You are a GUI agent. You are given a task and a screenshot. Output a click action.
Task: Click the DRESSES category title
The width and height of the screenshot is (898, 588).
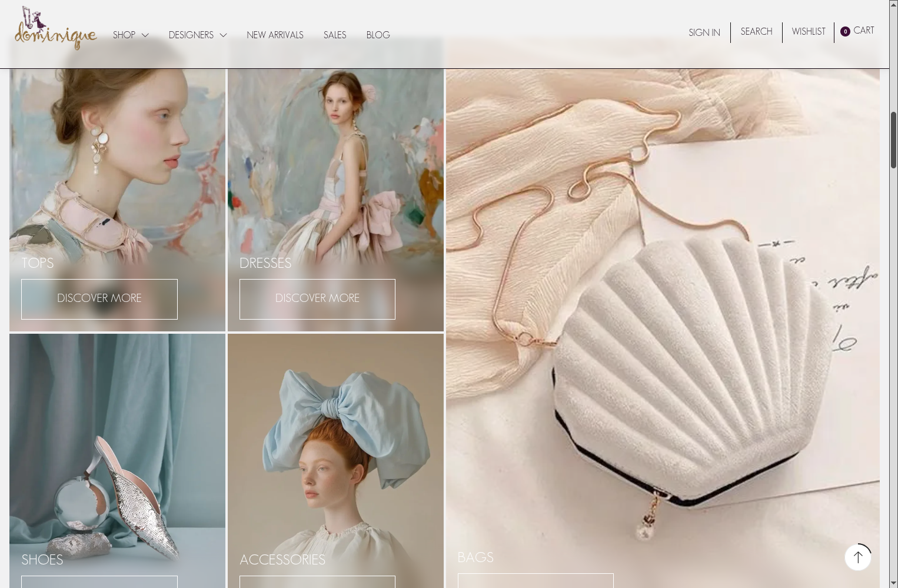pos(265,263)
